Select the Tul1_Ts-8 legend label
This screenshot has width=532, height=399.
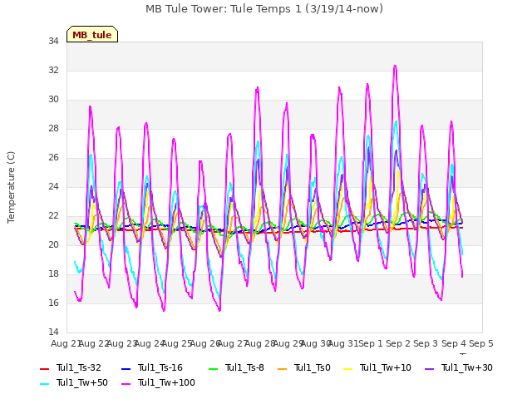244,367
